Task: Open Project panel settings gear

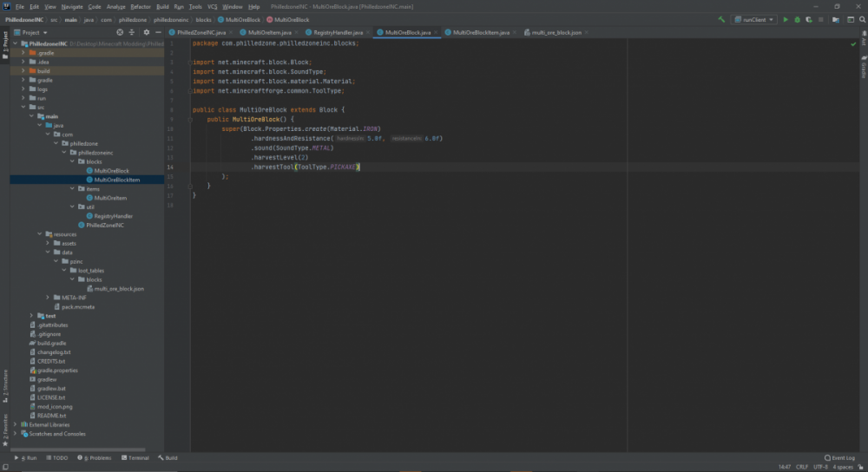Action: (146, 33)
